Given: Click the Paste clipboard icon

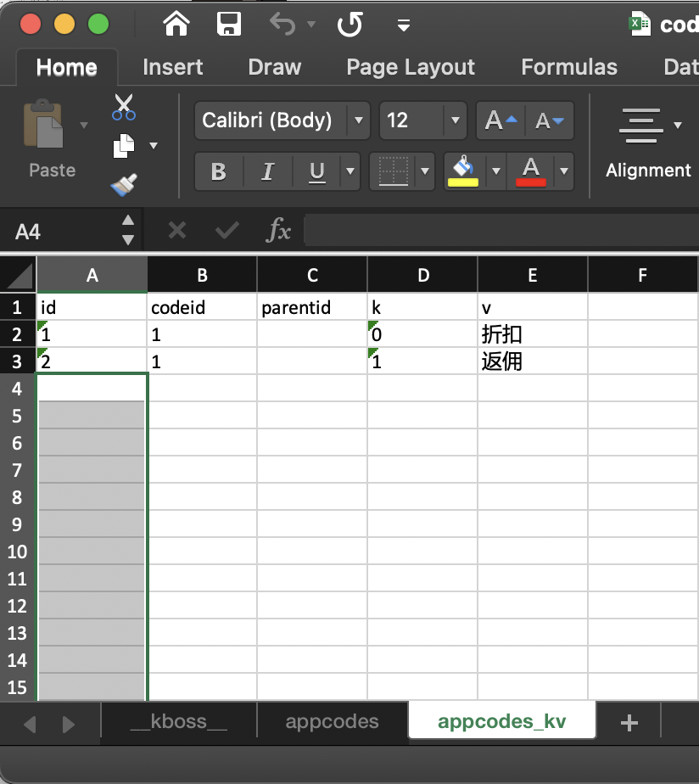Looking at the screenshot, I should click(x=43, y=124).
